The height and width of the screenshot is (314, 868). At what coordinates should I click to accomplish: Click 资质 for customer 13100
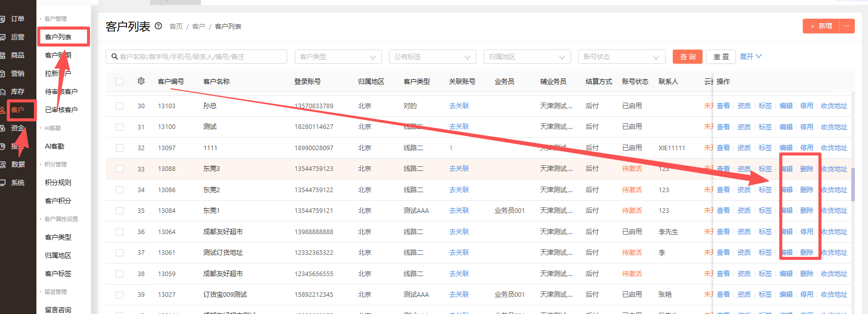pos(744,127)
